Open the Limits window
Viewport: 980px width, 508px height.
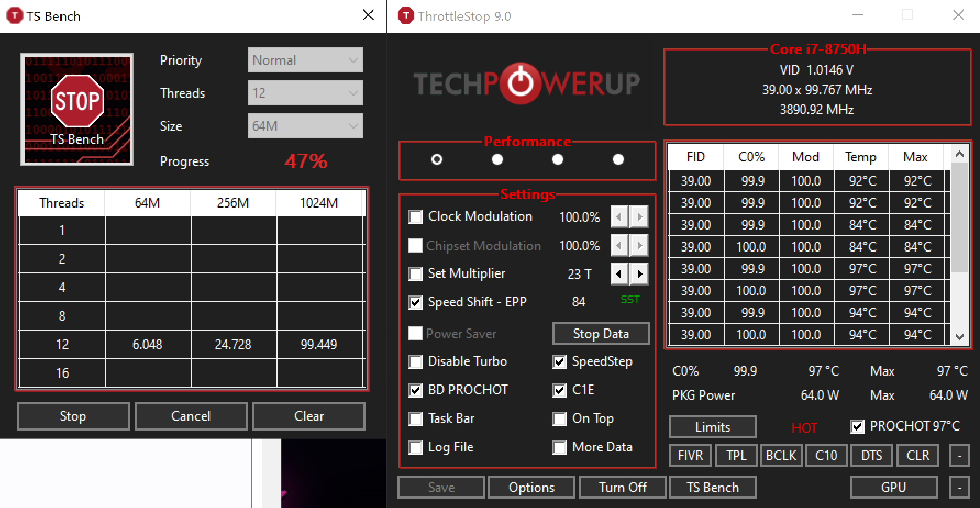click(713, 427)
